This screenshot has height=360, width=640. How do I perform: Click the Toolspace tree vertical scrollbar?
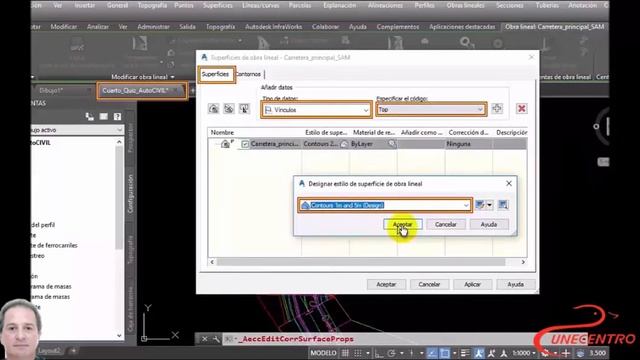tap(119, 198)
